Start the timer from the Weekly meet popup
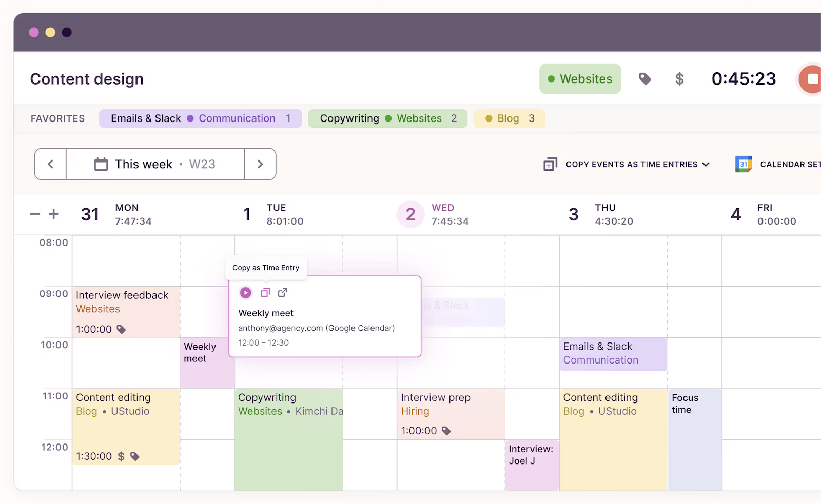 [246, 293]
